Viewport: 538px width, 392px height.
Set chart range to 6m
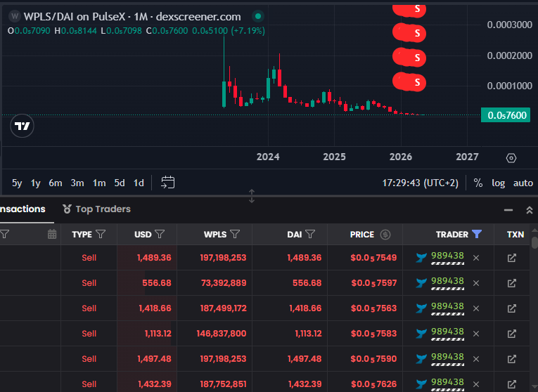point(56,183)
